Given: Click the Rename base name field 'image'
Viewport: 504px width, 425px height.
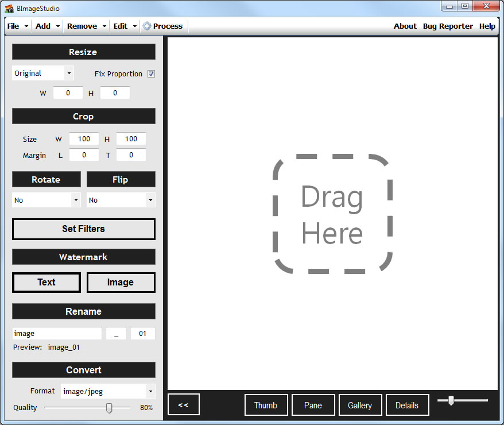Looking at the screenshot, I should click(x=57, y=333).
